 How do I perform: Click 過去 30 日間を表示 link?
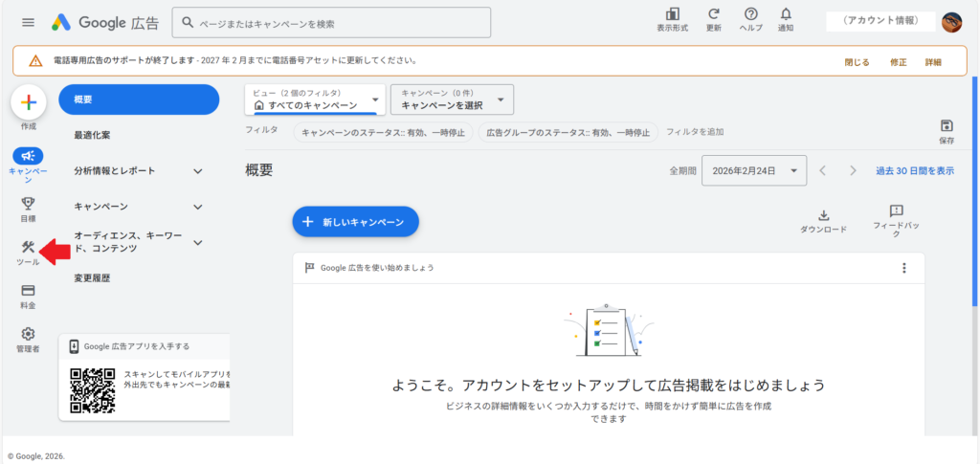tap(915, 170)
